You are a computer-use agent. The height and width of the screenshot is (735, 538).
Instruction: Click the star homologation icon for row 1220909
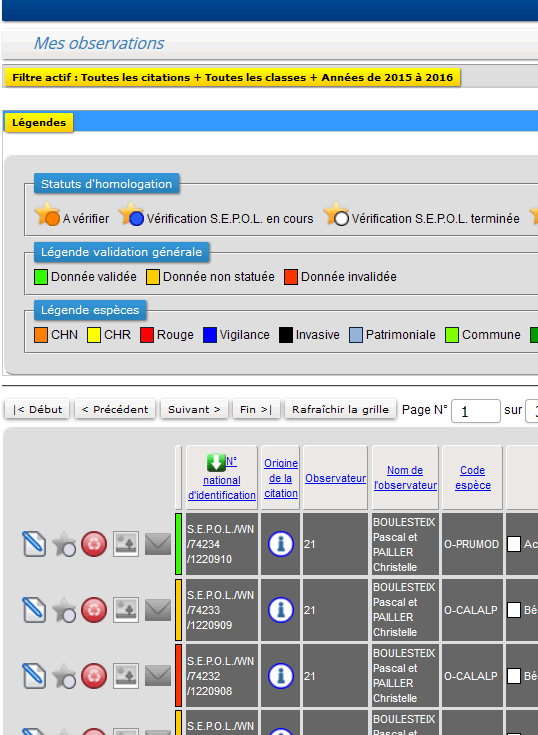tap(64, 610)
